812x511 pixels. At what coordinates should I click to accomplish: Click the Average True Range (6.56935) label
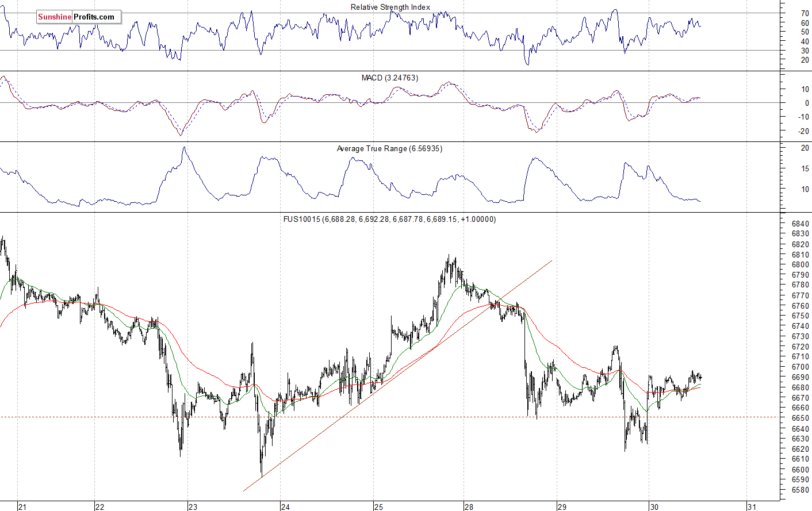tap(389, 148)
